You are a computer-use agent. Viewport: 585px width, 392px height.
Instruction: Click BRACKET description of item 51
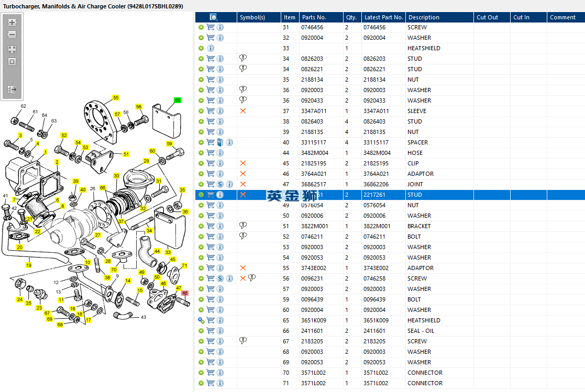coord(419,226)
